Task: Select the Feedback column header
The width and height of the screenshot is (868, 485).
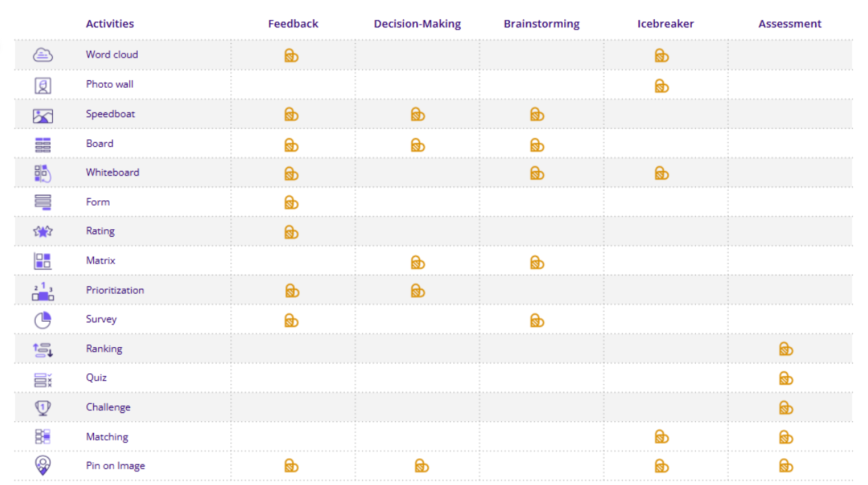Action: click(x=293, y=24)
